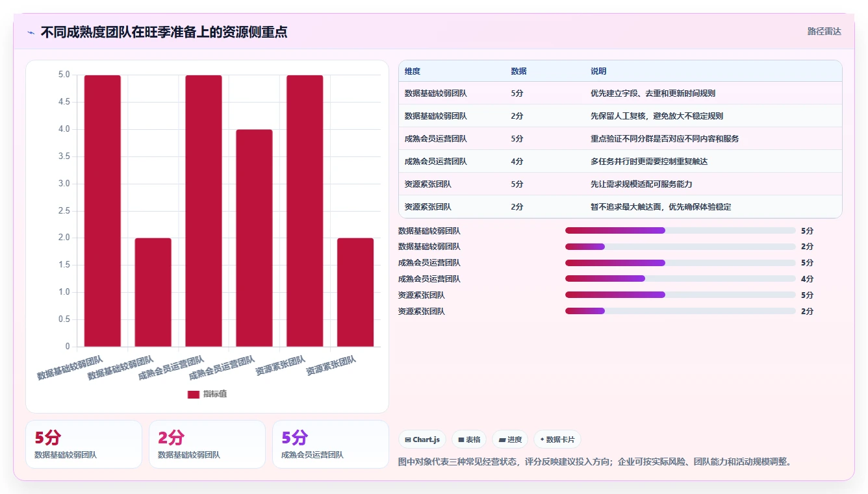The image size is (868, 494).
Task: Open the 5分 成熟会员运营团队 summary card
Action: tap(331, 444)
